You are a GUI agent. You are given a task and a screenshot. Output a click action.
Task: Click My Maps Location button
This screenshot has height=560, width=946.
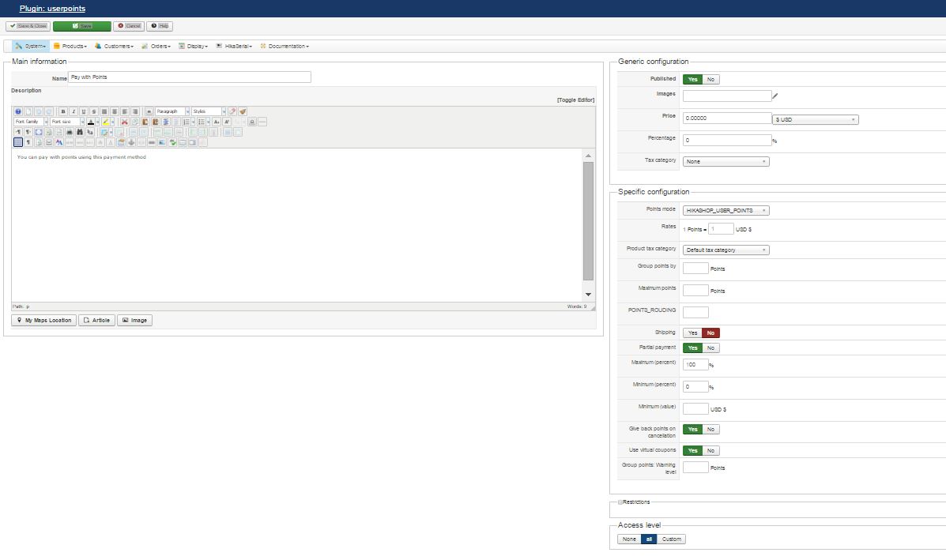click(44, 320)
